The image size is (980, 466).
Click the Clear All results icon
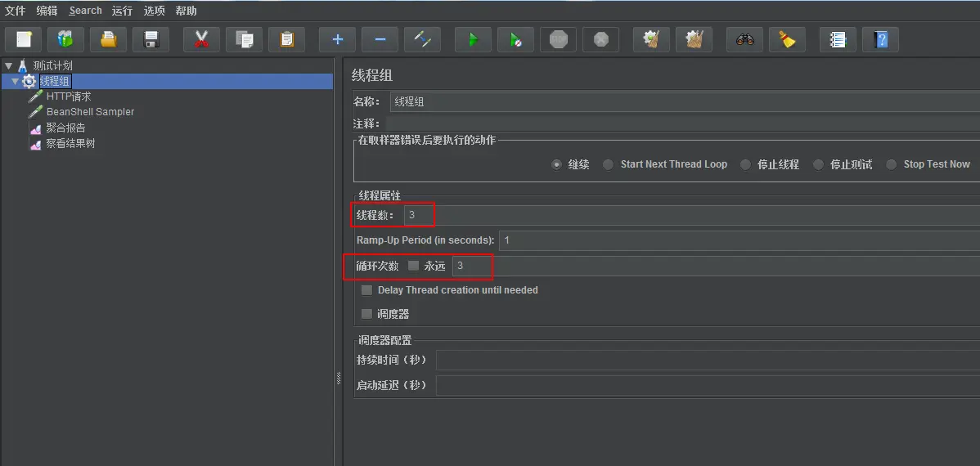point(694,39)
